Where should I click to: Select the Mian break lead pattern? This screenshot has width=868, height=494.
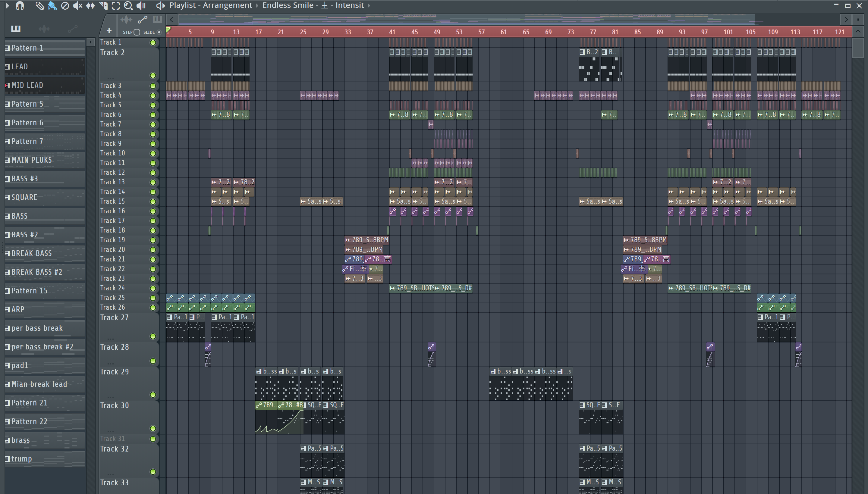tap(45, 384)
